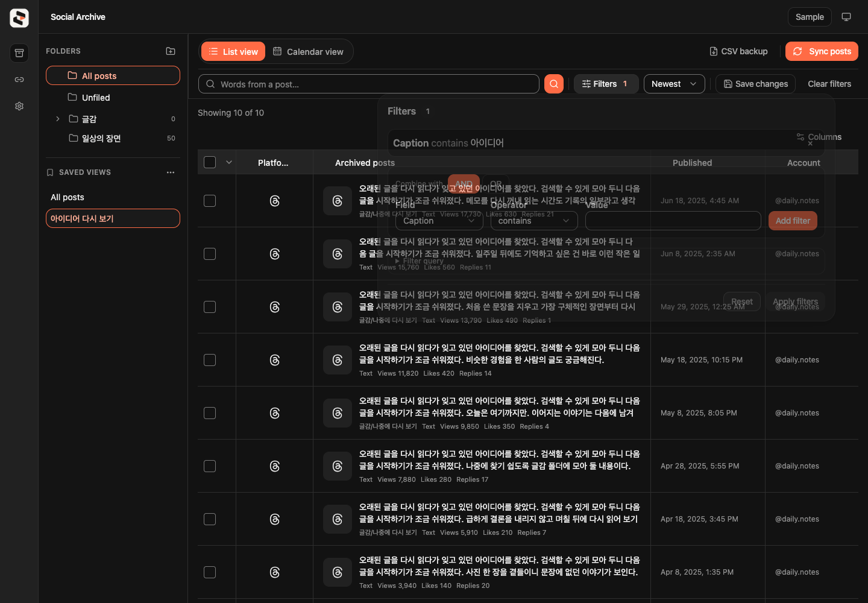Click Save changes button
The height and width of the screenshot is (603, 868).
(x=756, y=84)
